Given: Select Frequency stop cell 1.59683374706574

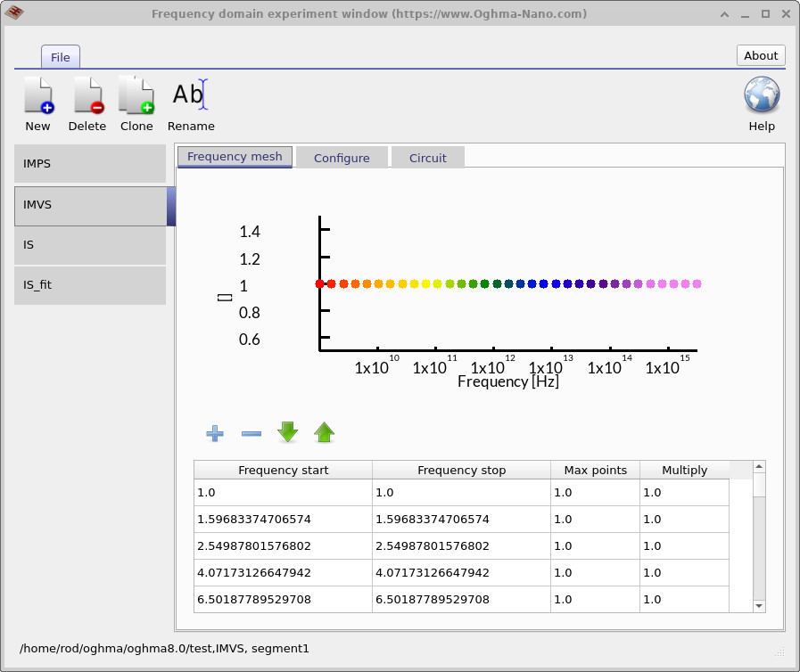Looking at the screenshot, I should pyautogui.click(x=461, y=520).
